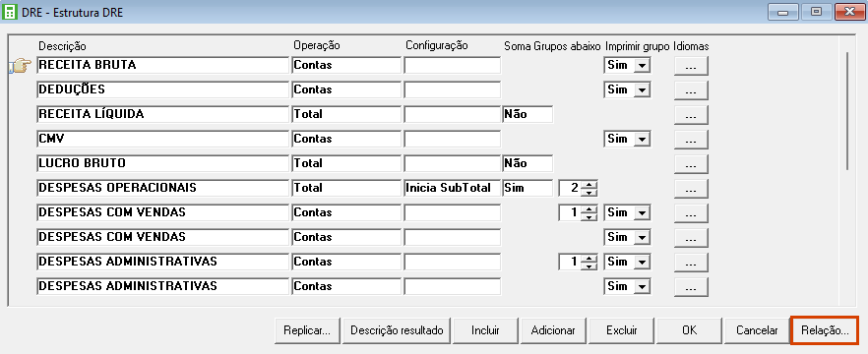The width and height of the screenshot is (868, 354).
Task: Click the RECEITA LÍQUIDA description field
Action: point(162,114)
